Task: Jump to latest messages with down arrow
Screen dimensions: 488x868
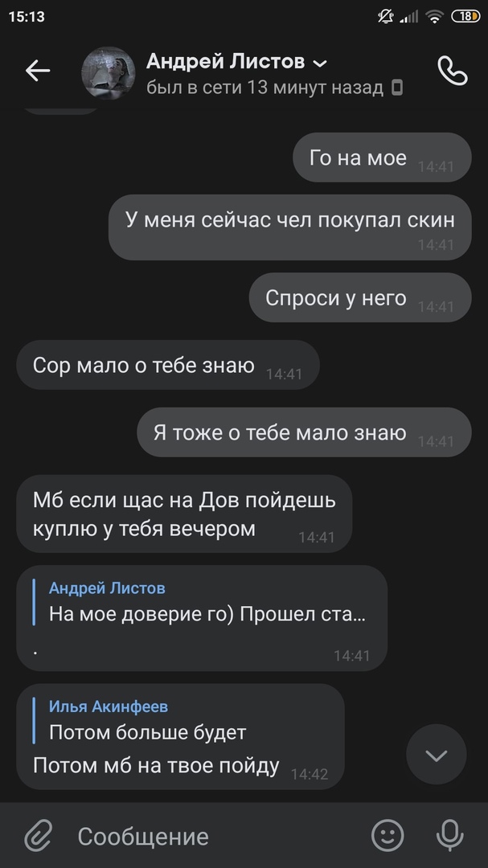Action: [437, 755]
